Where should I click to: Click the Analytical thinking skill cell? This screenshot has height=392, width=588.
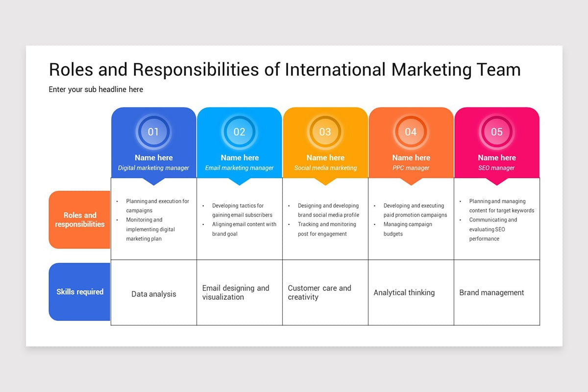click(404, 293)
